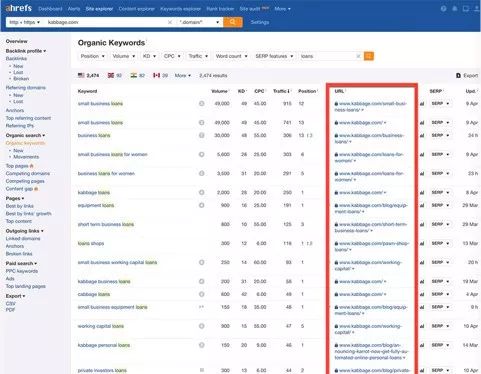The image size is (481, 374).
Task: Collapse the Paid search sidebar section
Action: [x=21, y=263]
